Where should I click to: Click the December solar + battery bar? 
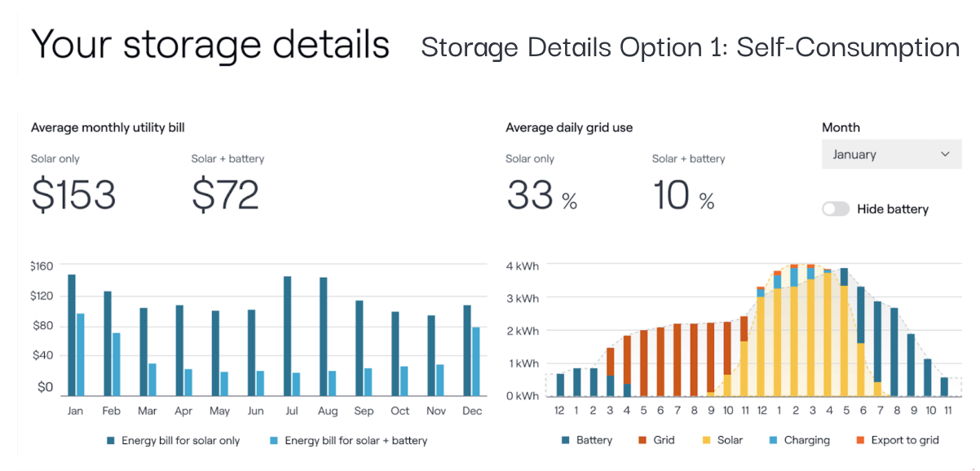(476, 361)
